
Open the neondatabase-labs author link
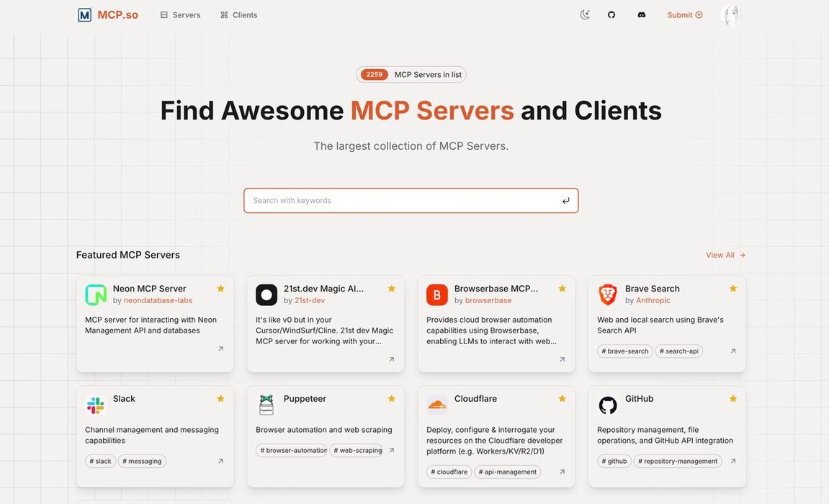pos(158,300)
